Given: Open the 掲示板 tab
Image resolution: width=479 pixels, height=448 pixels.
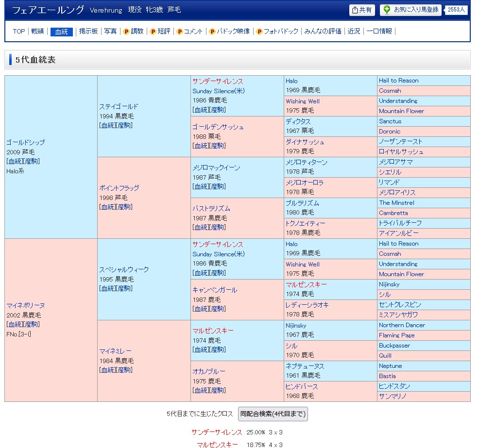Looking at the screenshot, I should click(88, 32).
